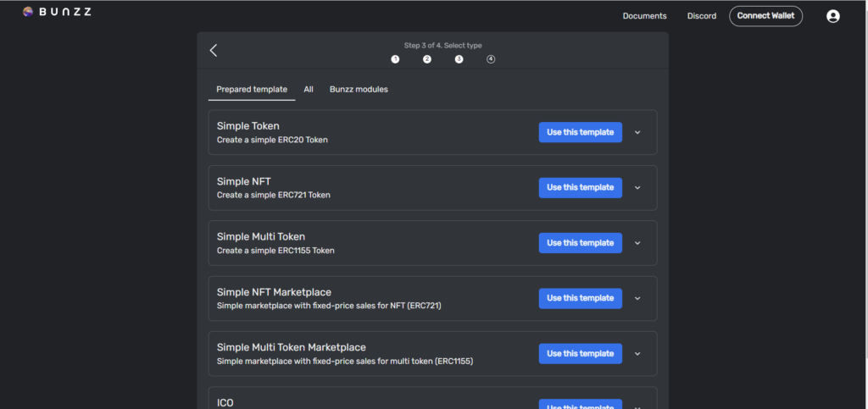Click the Simple NFT Marketplace title

click(274, 292)
